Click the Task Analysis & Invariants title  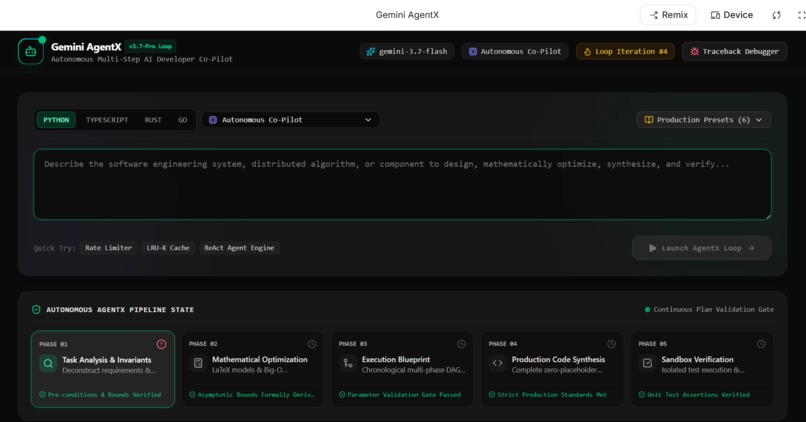click(107, 360)
